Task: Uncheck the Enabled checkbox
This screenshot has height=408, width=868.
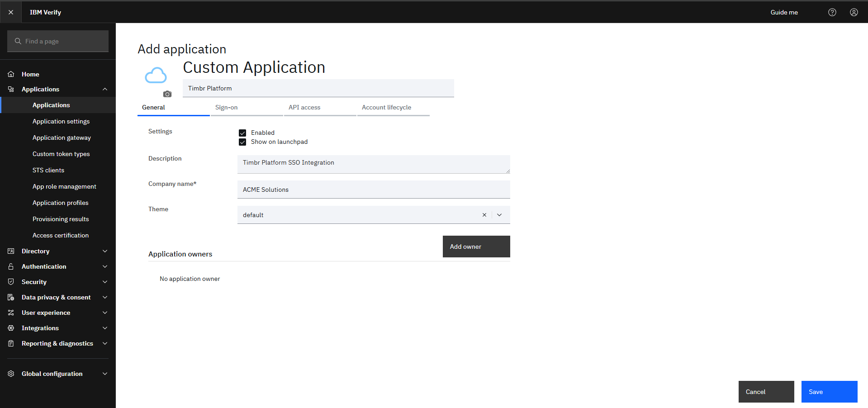Action: click(242, 133)
